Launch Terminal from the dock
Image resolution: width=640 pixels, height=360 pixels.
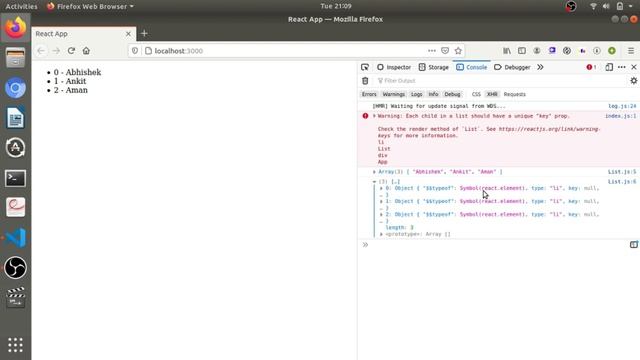coord(16,178)
